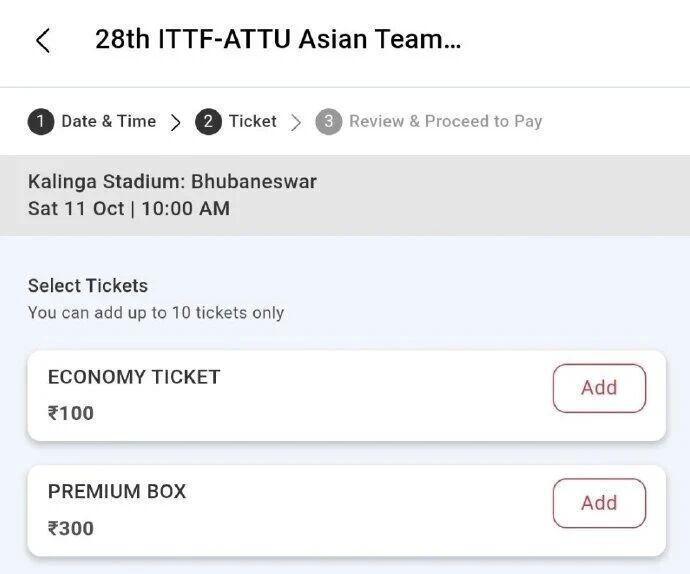Open the Date & Time step

(x=108, y=121)
